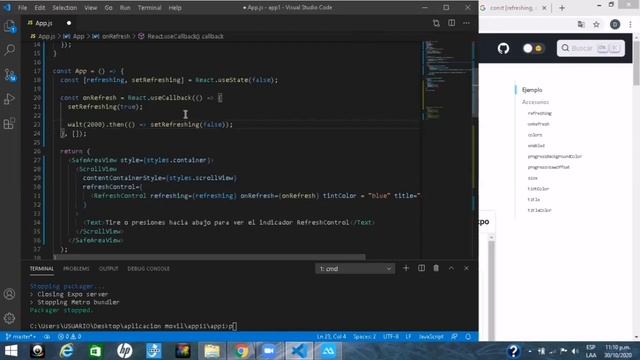Click the LF end-of-line status entry

[409, 337]
